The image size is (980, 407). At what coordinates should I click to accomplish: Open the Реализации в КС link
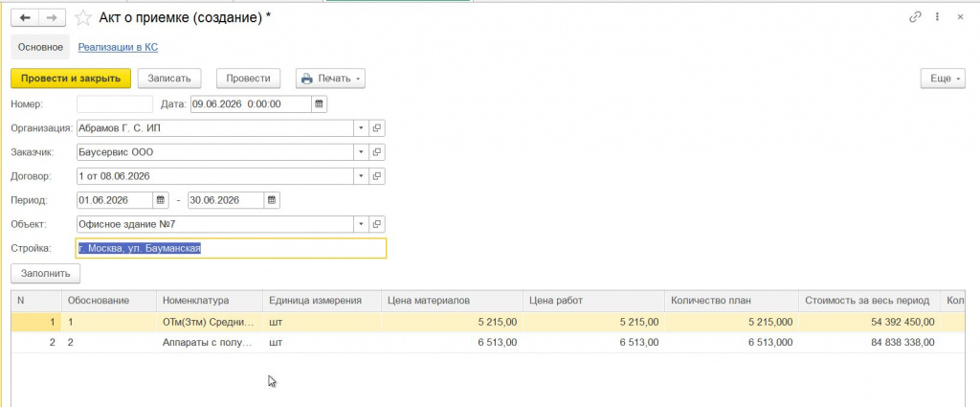click(118, 48)
